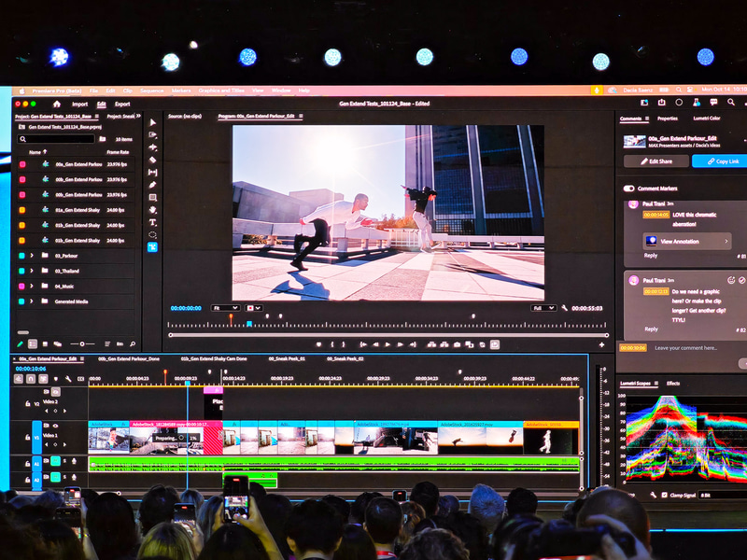Open project panels overflow chevron
The width and height of the screenshot is (747, 560).
click(x=138, y=116)
